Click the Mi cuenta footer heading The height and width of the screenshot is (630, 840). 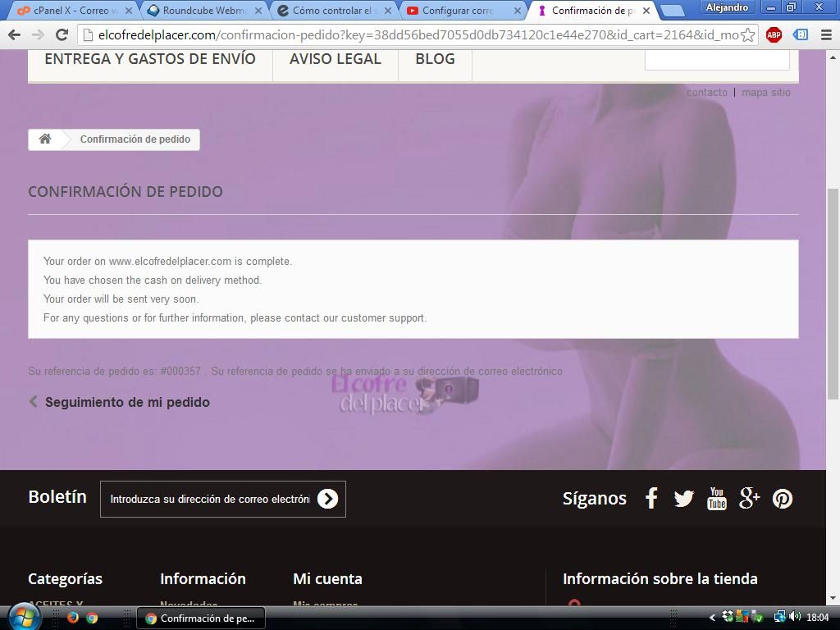click(x=328, y=578)
